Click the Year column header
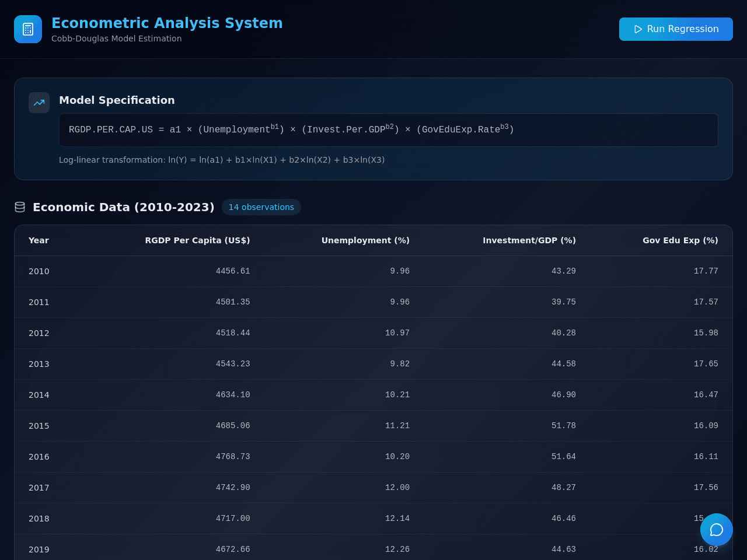This screenshot has height=560, width=747. coord(39,240)
